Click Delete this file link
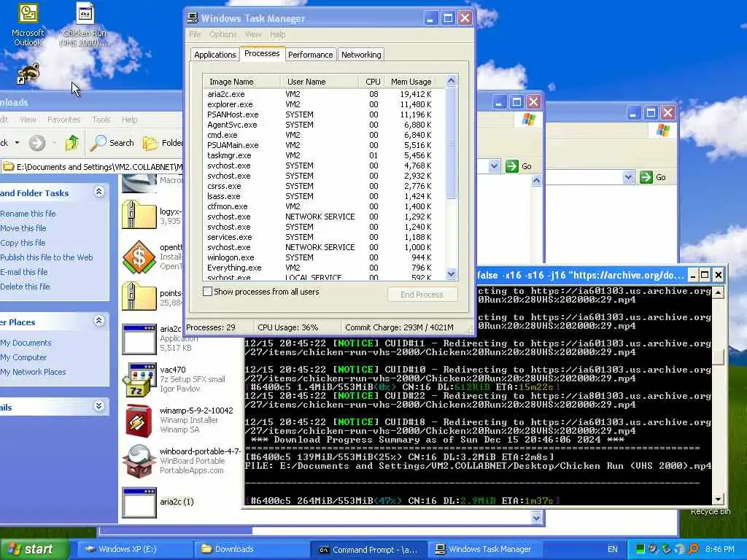Screen dimensions: 747x560 tap(25, 287)
